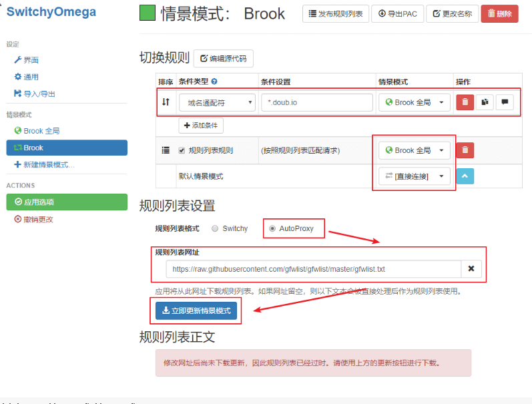Toggle the rule list rule checkbox

pos(182,150)
